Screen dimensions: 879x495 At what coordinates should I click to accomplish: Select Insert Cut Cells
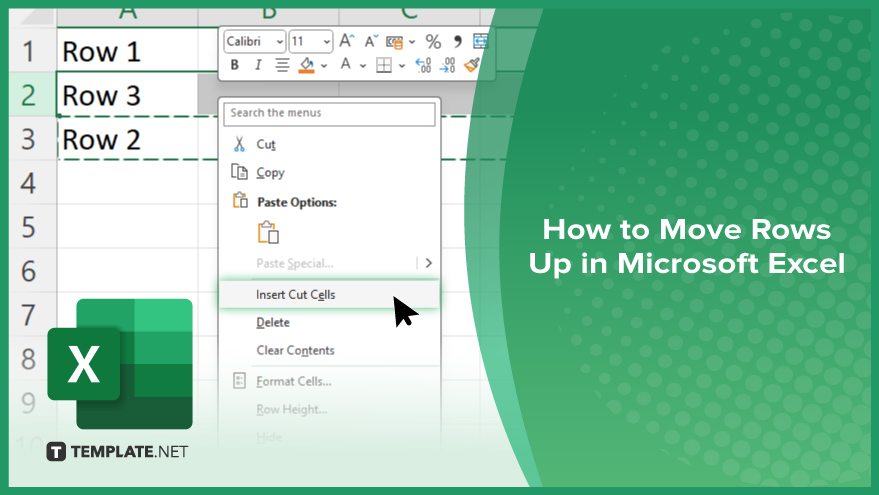(x=329, y=294)
